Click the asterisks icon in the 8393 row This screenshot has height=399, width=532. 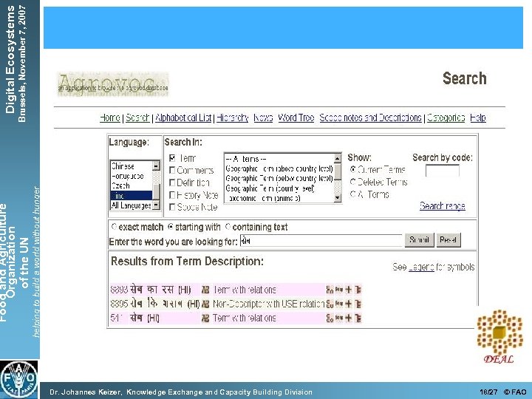point(339,290)
